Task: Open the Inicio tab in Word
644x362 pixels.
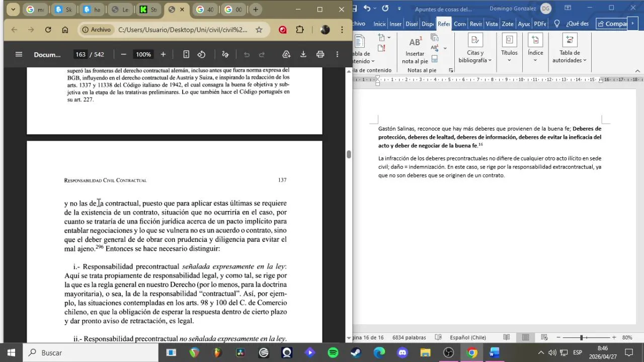Action: coord(379,24)
